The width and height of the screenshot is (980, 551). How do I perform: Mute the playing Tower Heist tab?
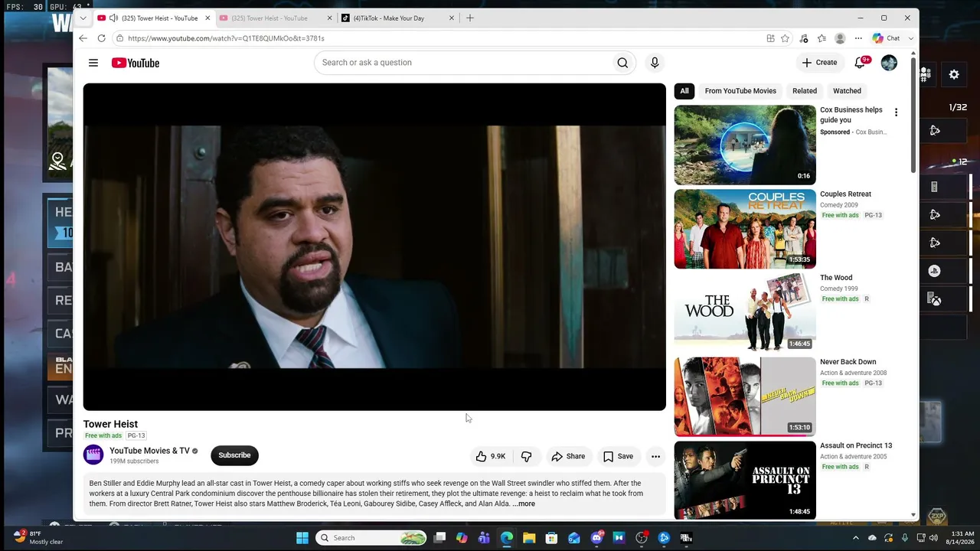pyautogui.click(x=113, y=18)
